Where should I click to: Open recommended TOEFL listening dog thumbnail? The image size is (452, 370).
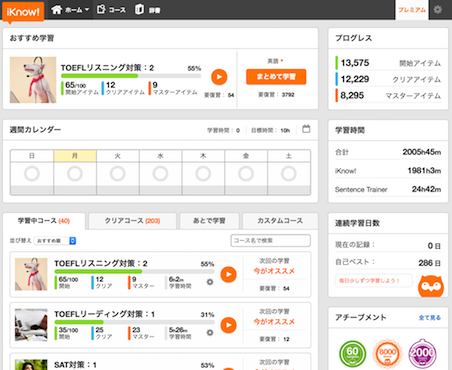tap(33, 80)
